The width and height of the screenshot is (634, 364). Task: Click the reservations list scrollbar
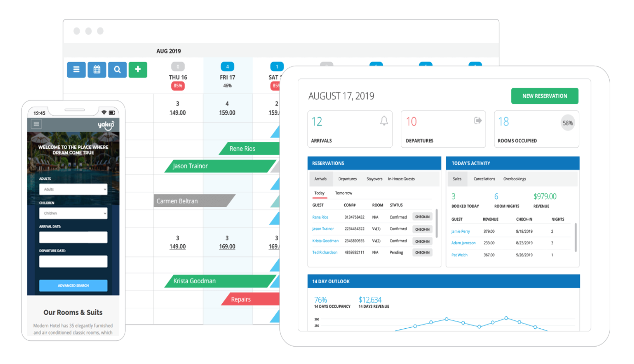pyautogui.click(x=437, y=223)
